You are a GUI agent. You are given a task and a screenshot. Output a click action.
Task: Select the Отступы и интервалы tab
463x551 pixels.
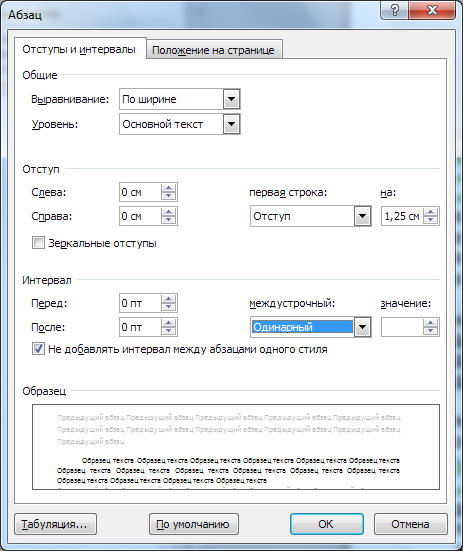tap(80, 48)
